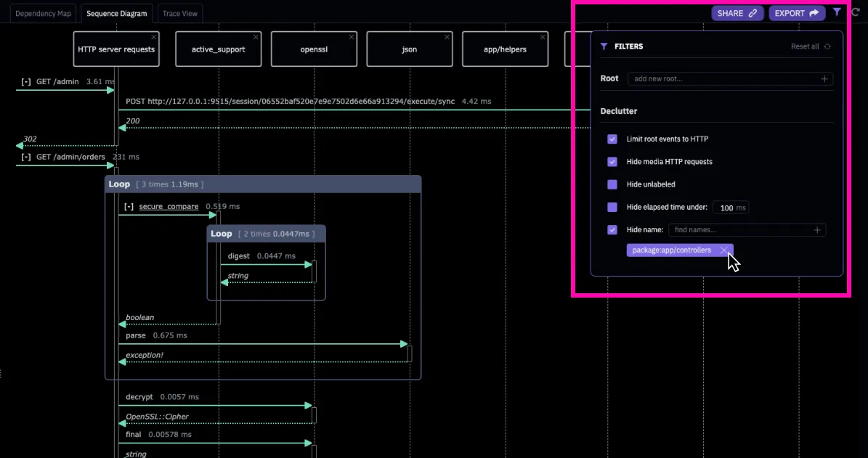
Task: Click Reset all in Filters panel
Action: (x=811, y=46)
